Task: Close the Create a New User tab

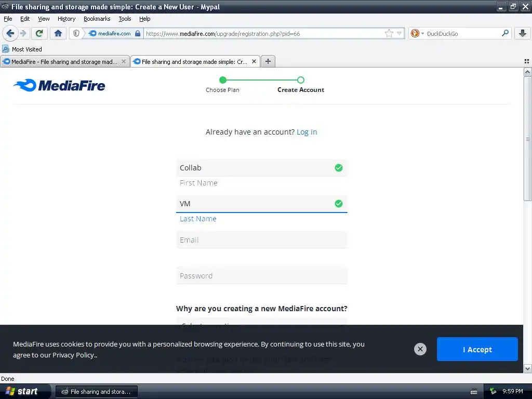Action: click(x=254, y=61)
